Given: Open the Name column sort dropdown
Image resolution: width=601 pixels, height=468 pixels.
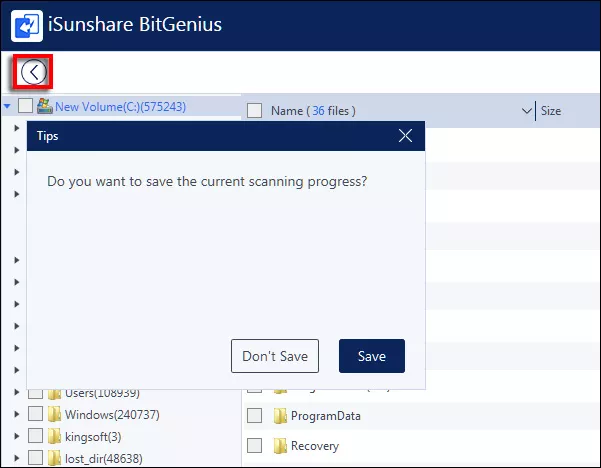Looking at the screenshot, I should [x=527, y=111].
